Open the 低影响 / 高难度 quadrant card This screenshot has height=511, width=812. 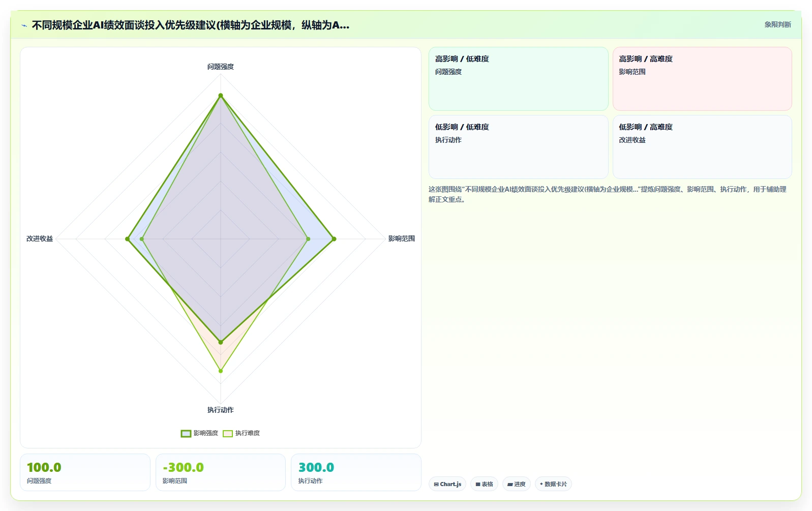click(x=702, y=147)
